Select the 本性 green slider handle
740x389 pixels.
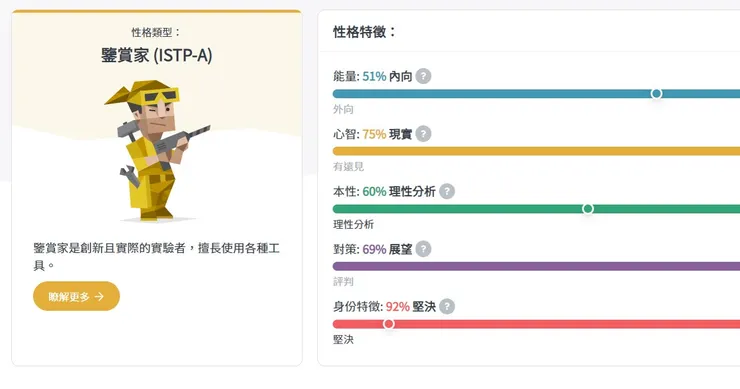[588, 209]
